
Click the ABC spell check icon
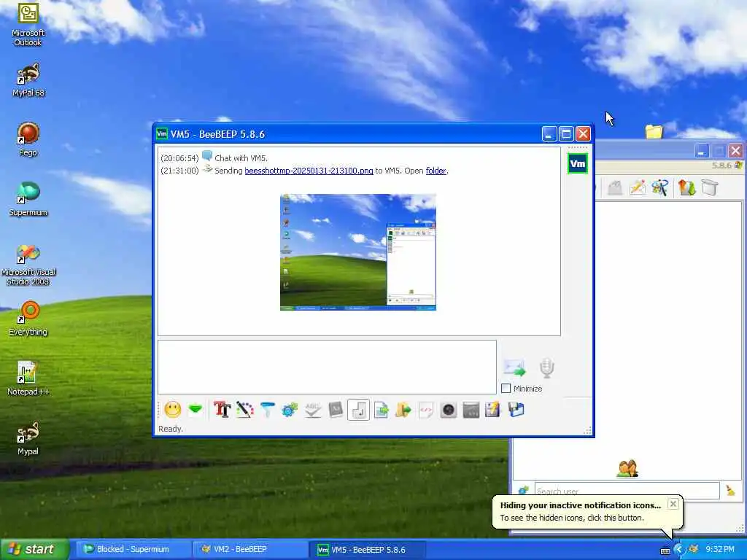click(x=313, y=410)
